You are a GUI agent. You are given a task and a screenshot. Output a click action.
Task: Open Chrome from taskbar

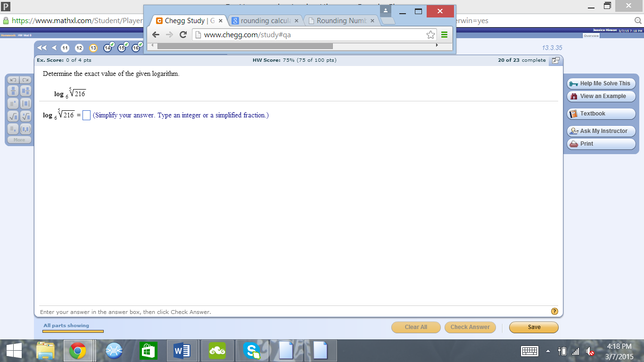point(78,351)
